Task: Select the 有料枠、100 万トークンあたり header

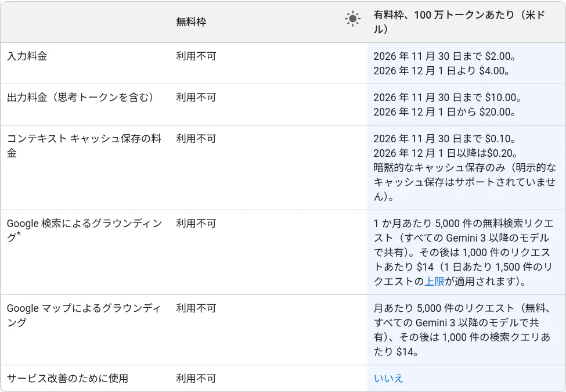Action: 459,21
